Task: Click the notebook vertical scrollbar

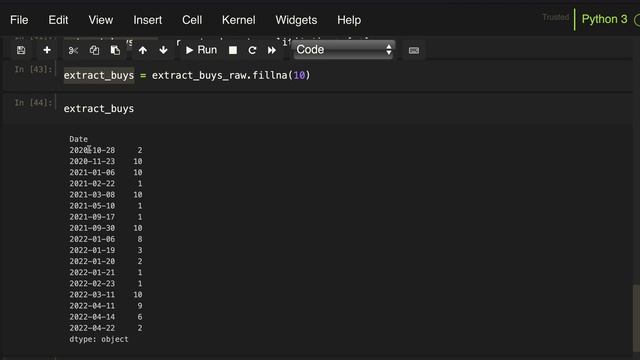Action: tap(636, 317)
